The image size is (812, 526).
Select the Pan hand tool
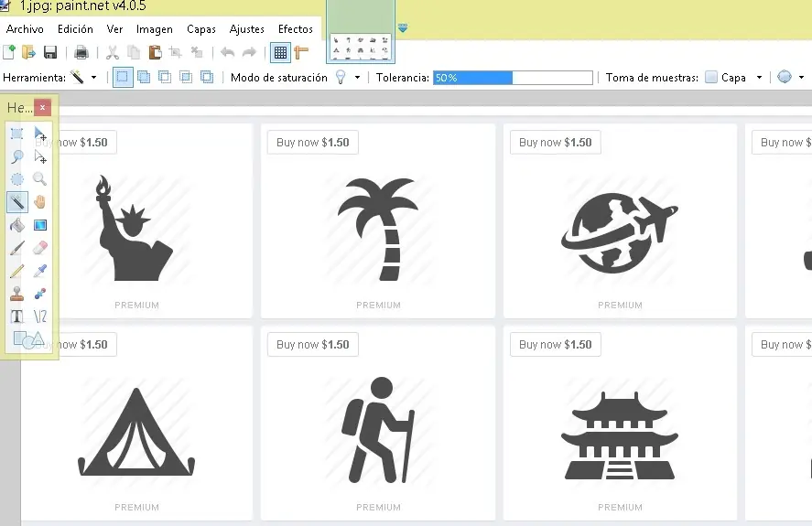[x=40, y=202]
